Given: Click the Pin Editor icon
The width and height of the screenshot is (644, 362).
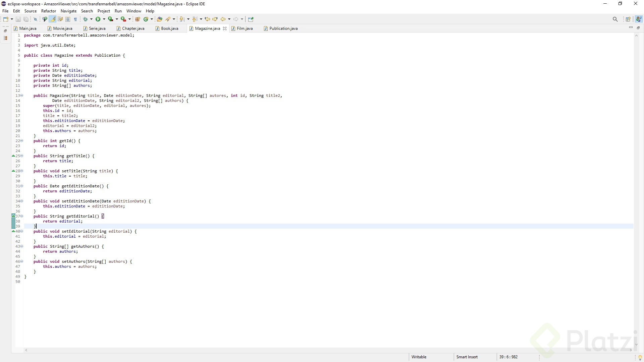Looking at the screenshot, I should pos(251,19).
